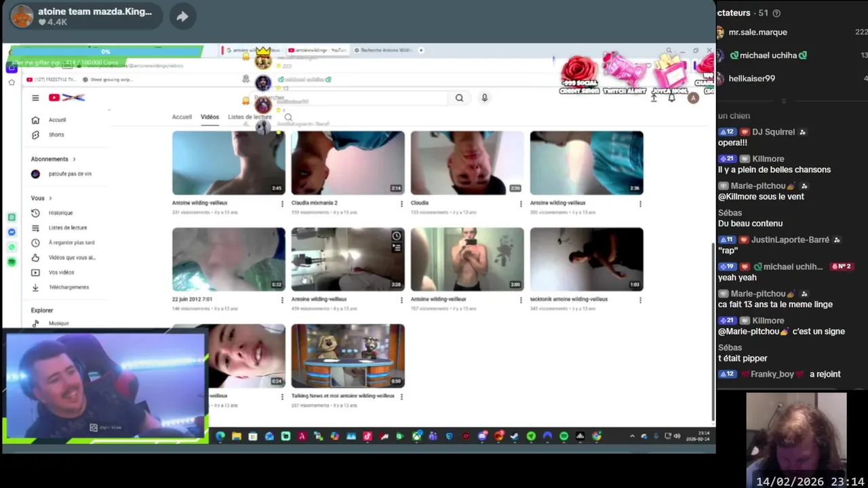
Task: Open options menu for Claudia mixmania 2
Action: pyautogui.click(x=401, y=203)
